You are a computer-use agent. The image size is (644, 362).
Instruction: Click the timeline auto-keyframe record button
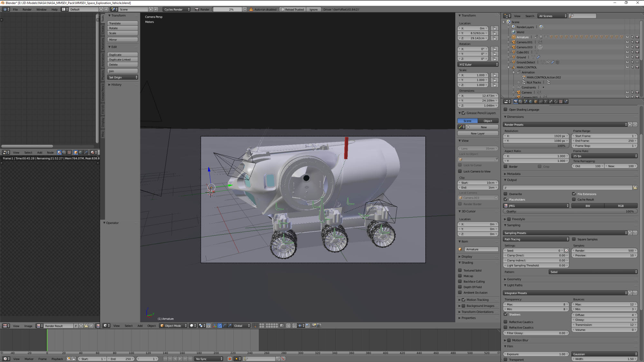click(x=230, y=359)
